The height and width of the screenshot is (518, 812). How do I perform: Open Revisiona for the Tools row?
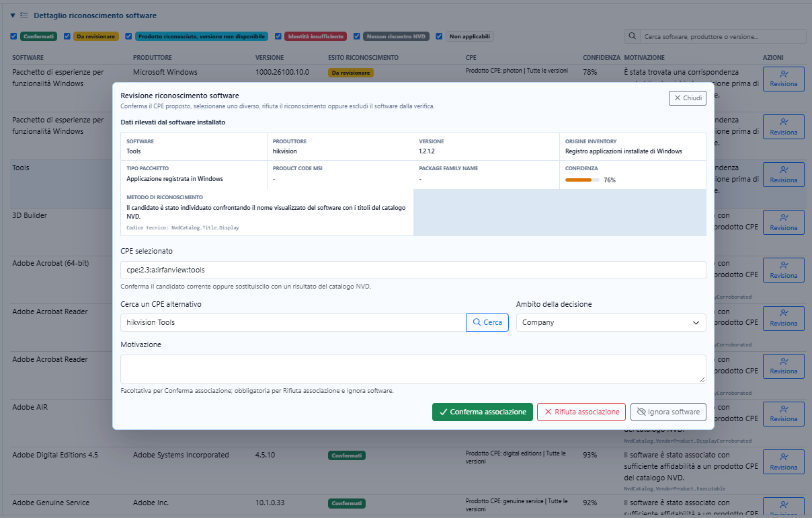click(784, 174)
